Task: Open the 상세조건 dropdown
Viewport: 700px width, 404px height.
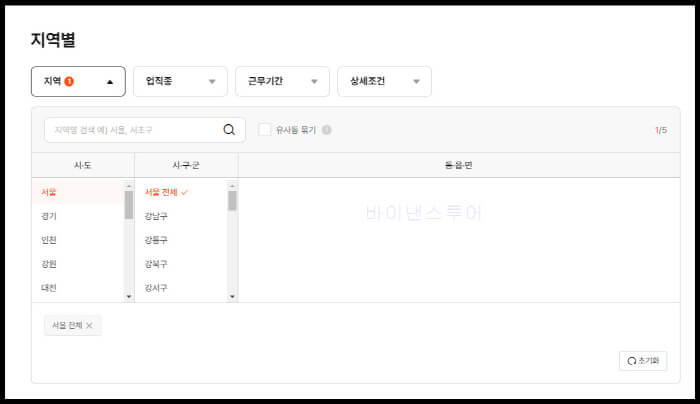Action: (x=384, y=81)
